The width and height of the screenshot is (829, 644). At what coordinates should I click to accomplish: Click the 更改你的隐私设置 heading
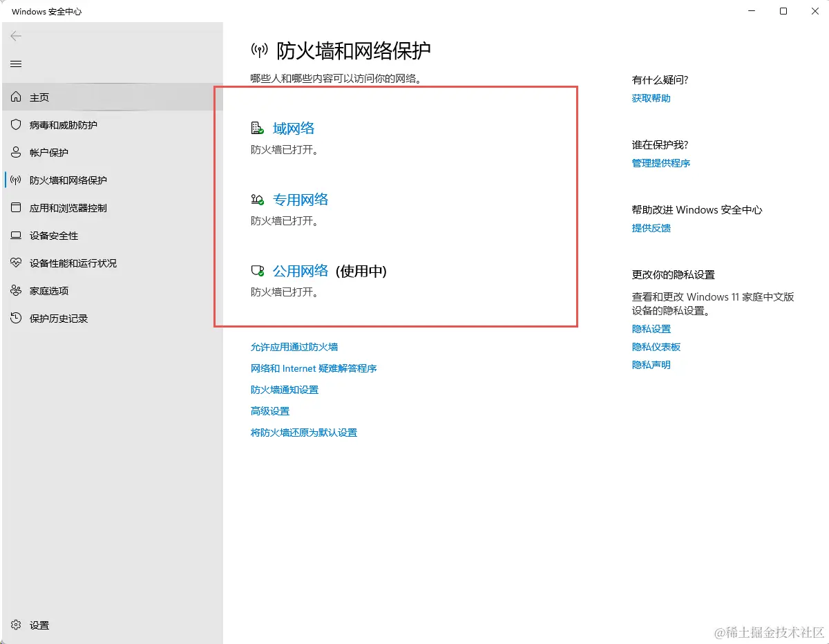click(x=674, y=275)
